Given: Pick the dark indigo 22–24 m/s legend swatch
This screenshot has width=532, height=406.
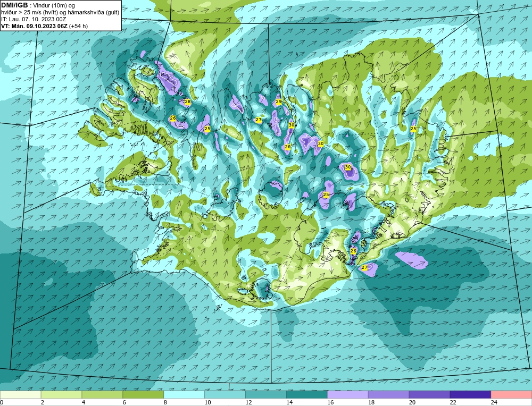Looking at the screenshot, I should (470, 394).
